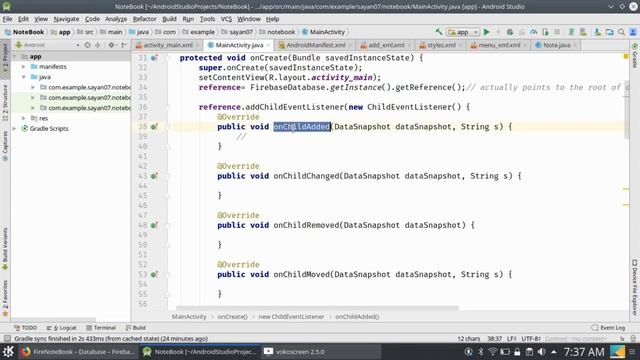
Task: Open the search everywhere magnifier icon
Action: coord(621,32)
